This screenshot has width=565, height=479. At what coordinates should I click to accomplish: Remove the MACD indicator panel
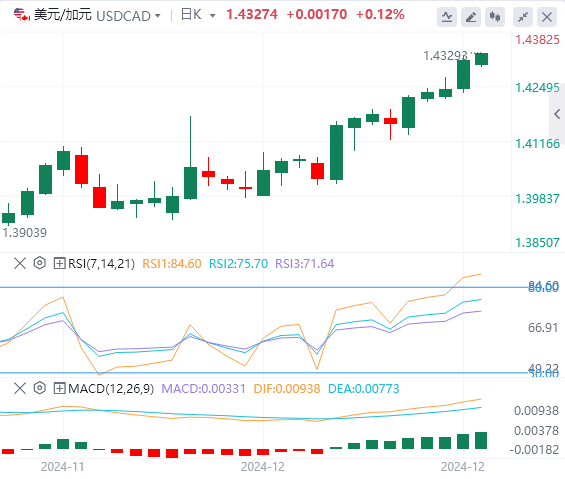click(20, 388)
